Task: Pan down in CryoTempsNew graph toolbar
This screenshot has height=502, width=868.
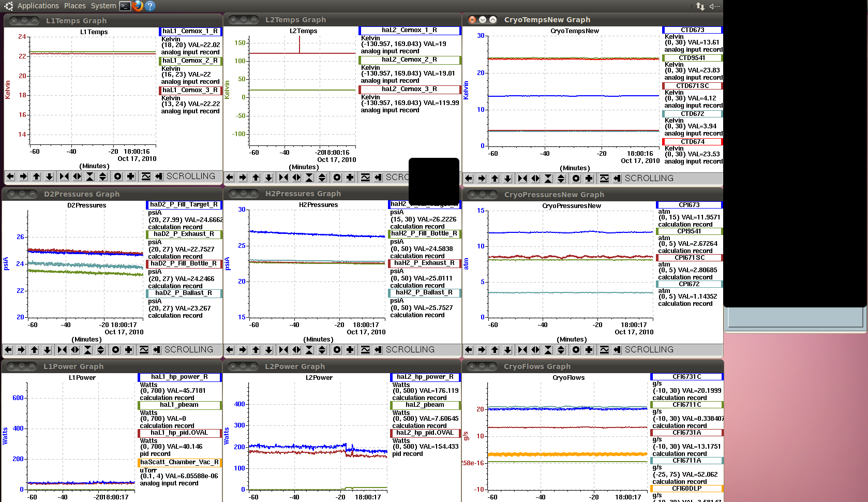Action: point(507,179)
